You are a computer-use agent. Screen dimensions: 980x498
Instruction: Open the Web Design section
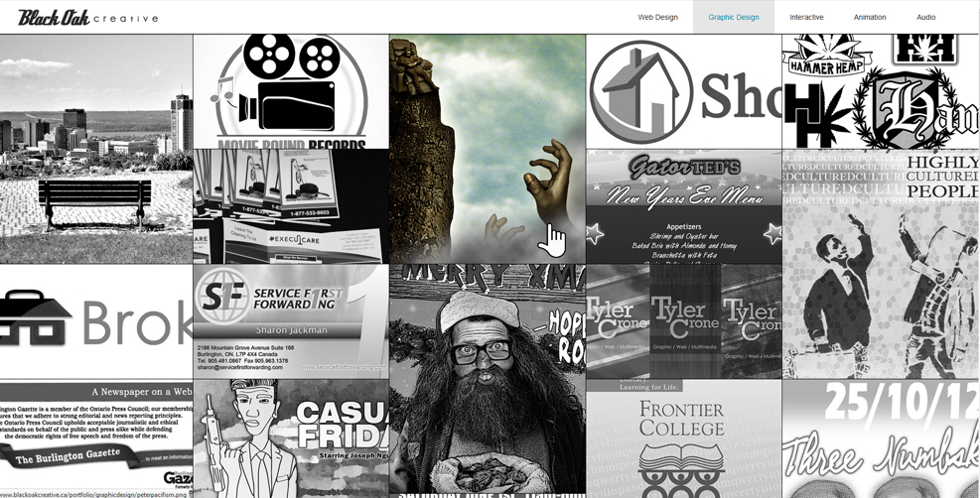pyautogui.click(x=657, y=18)
